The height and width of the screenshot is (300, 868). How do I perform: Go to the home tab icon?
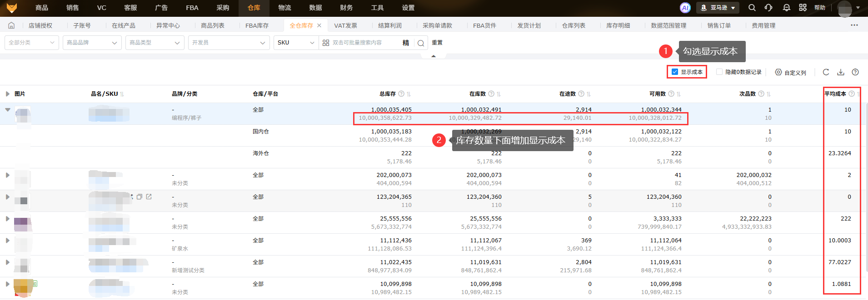(11, 25)
